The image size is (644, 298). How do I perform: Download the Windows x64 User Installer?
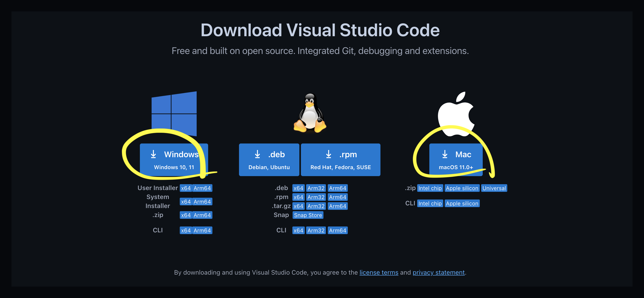click(186, 188)
